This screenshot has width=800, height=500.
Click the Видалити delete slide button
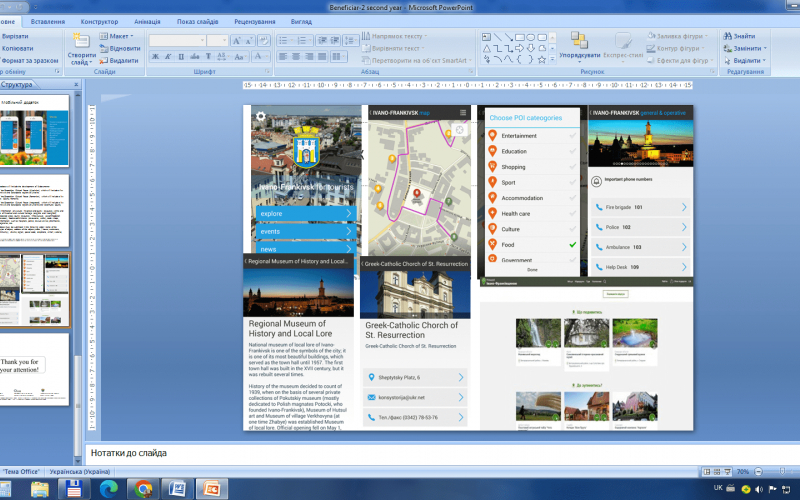119,60
